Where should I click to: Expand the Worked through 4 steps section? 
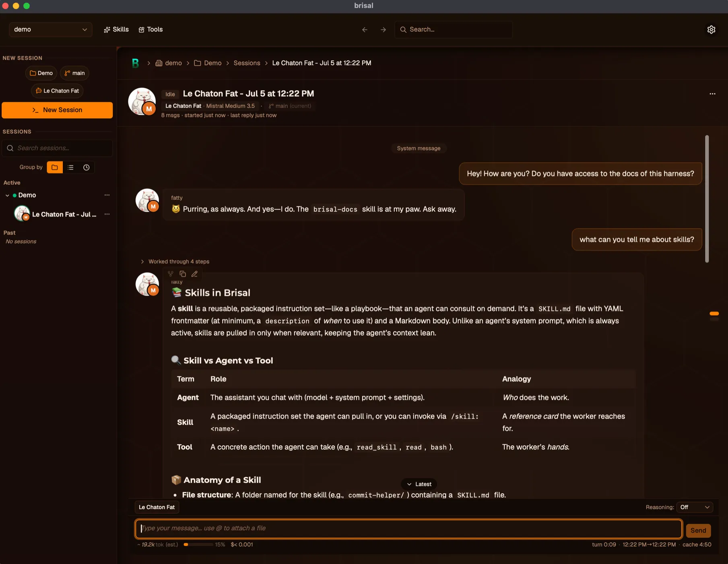175,261
